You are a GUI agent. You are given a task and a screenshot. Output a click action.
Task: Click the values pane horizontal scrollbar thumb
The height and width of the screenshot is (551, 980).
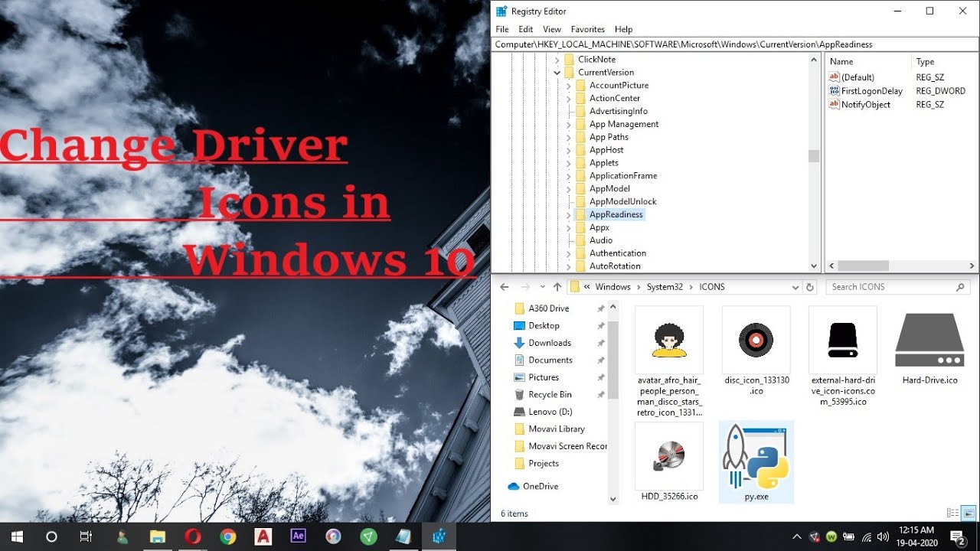(x=863, y=266)
